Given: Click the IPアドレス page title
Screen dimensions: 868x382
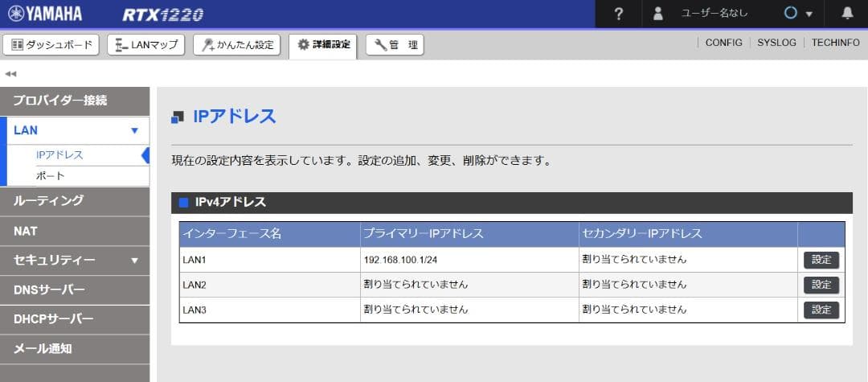Looking at the screenshot, I should tap(234, 117).
